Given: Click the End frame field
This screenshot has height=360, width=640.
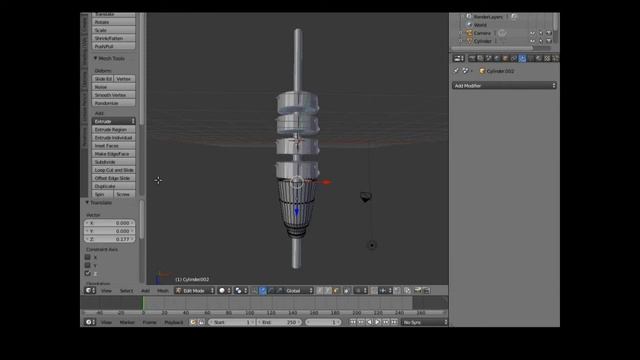Looking at the screenshot, I should pyautogui.click(x=279, y=322).
